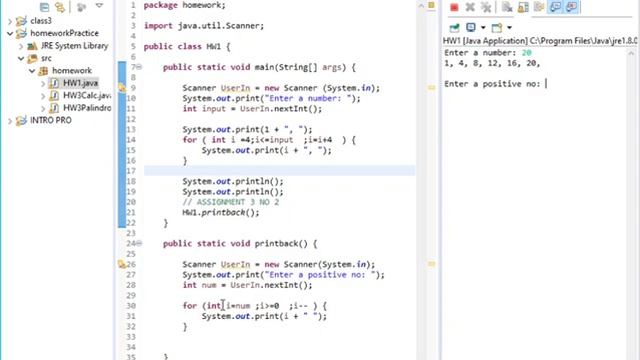Expand the HW3Calc.java node
The height and width of the screenshot is (360, 640).
(x=43, y=96)
